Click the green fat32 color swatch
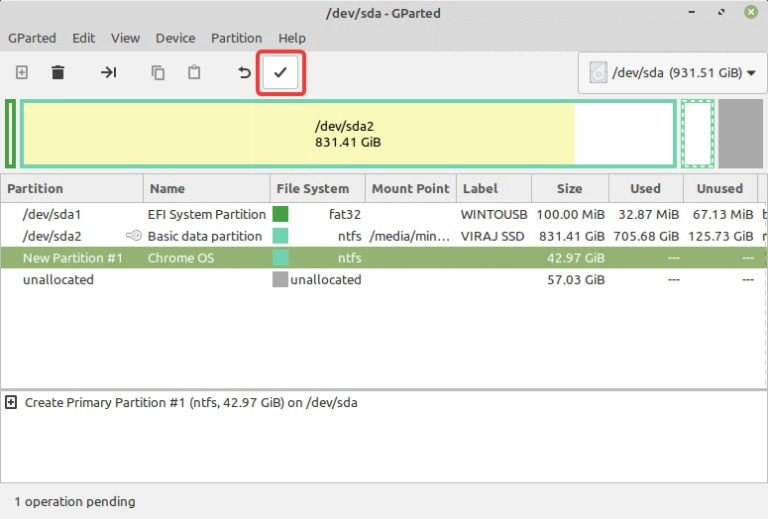 tap(280, 214)
